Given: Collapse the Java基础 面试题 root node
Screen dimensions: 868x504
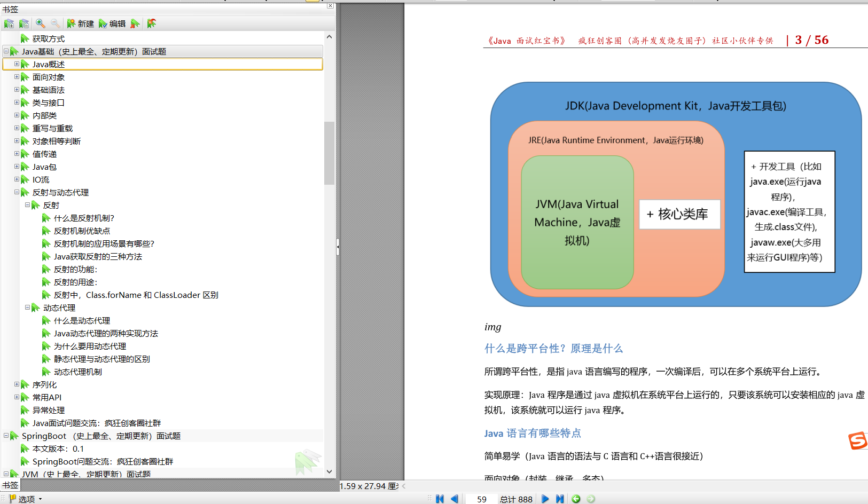Looking at the screenshot, I should click(6, 51).
